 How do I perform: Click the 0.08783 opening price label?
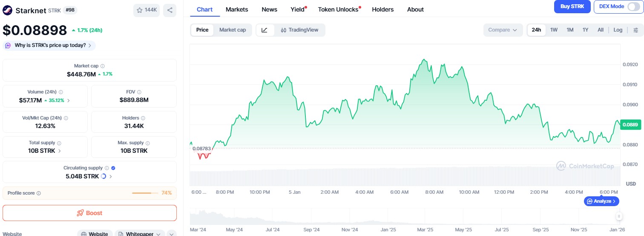point(201,149)
